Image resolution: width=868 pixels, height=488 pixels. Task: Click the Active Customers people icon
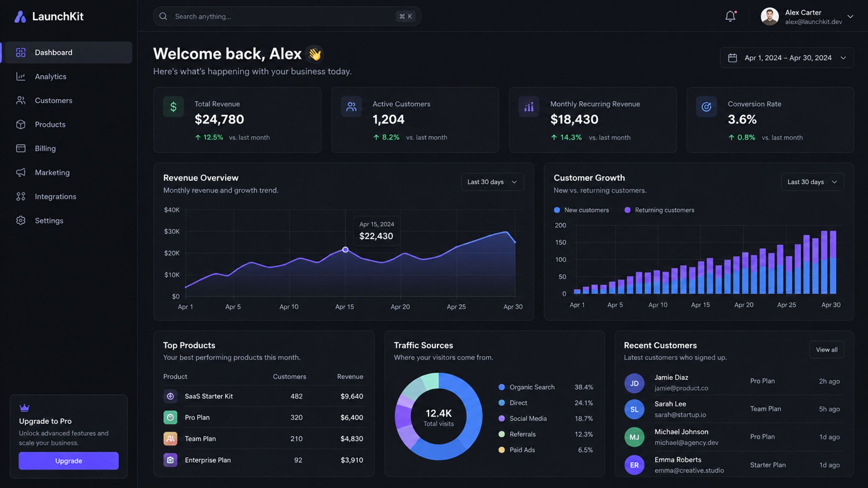click(x=351, y=107)
